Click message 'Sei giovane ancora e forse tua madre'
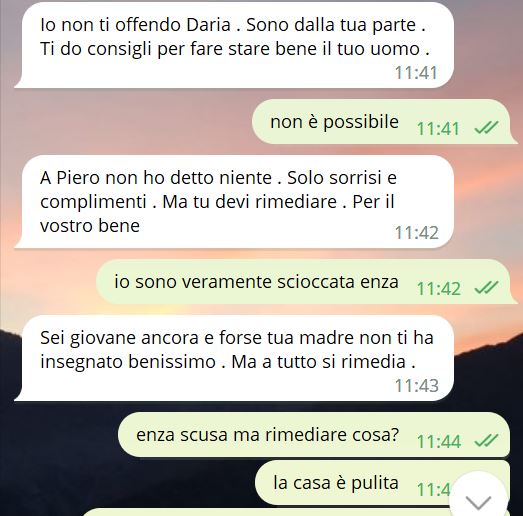This screenshot has width=523, height=516. (234, 358)
